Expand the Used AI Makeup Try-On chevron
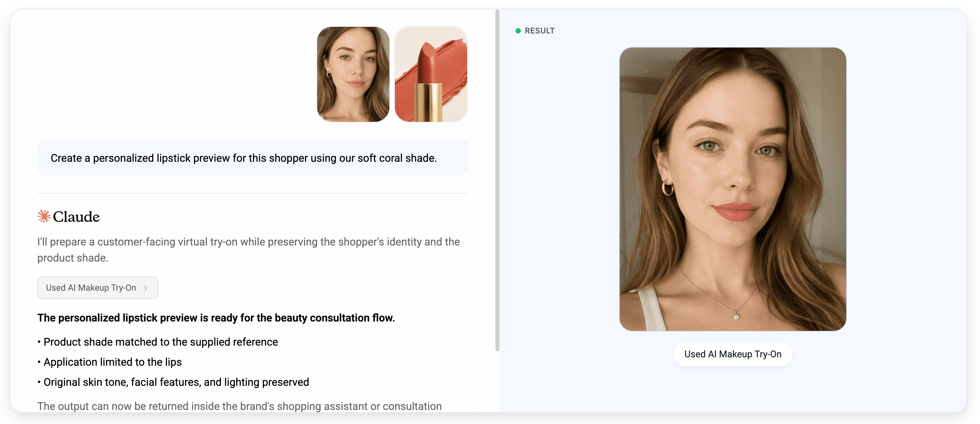 (146, 288)
